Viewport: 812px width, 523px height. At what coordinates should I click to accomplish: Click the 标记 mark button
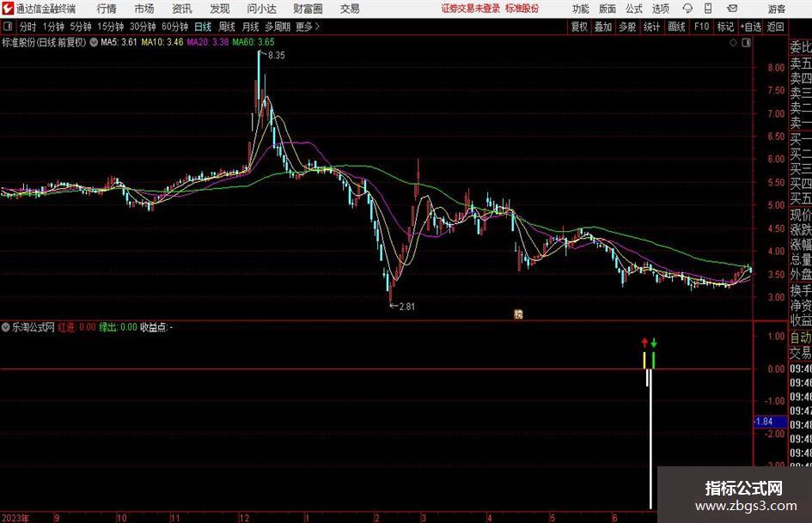click(725, 27)
